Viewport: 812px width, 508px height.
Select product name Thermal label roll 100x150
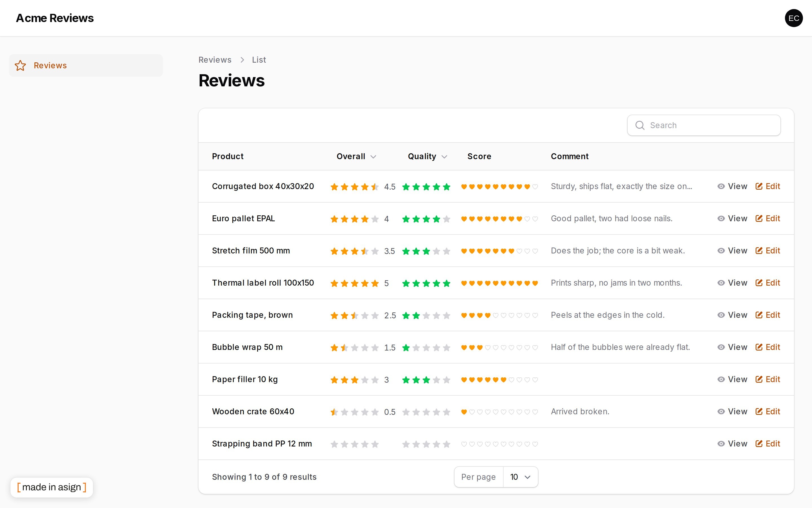point(263,283)
